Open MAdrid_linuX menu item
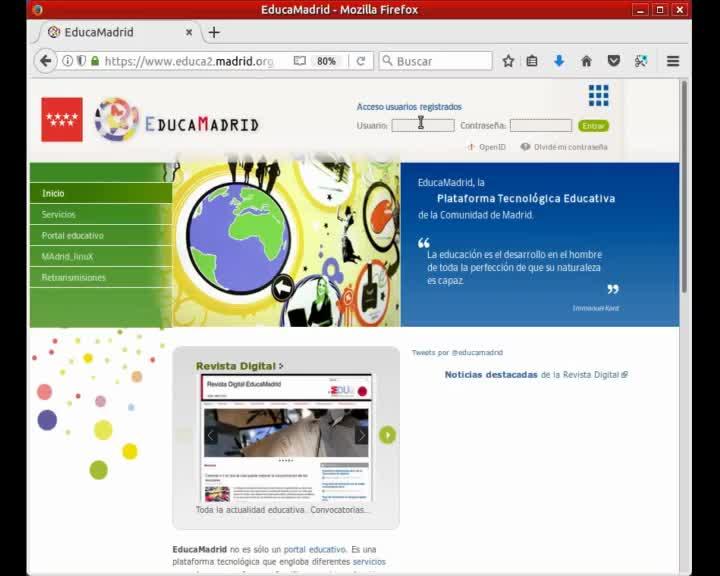This screenshot has height=576, width=720. pos(101,256)
